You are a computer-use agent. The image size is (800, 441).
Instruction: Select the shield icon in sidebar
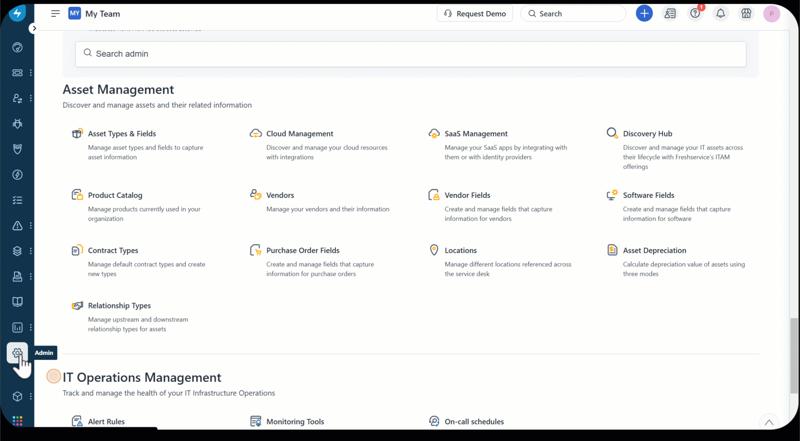[x=17, y=149]
